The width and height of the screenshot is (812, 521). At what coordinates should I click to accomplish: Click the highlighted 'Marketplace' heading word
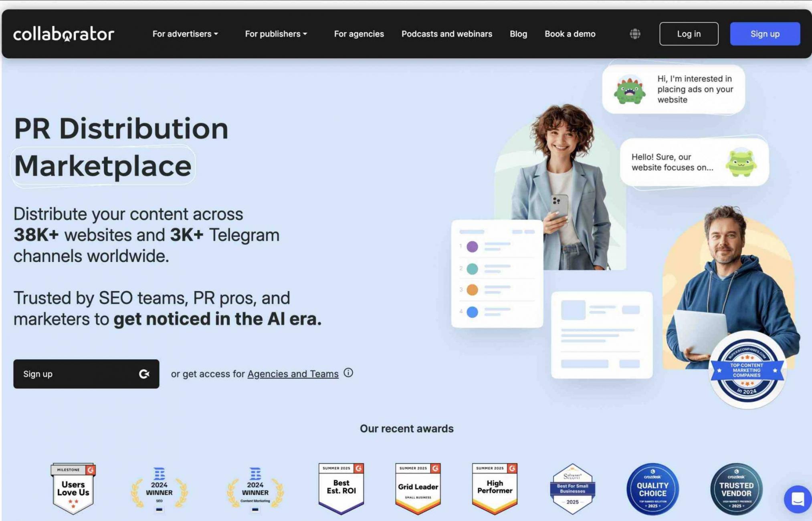tap(103, 165)
